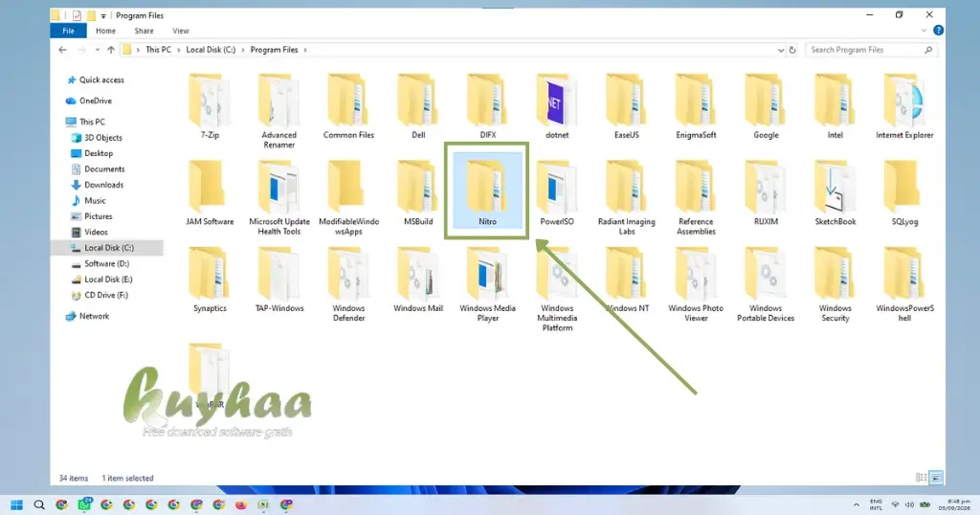
Task: Select the Windows Portable Devices folder
Action: tap(766, 284)
